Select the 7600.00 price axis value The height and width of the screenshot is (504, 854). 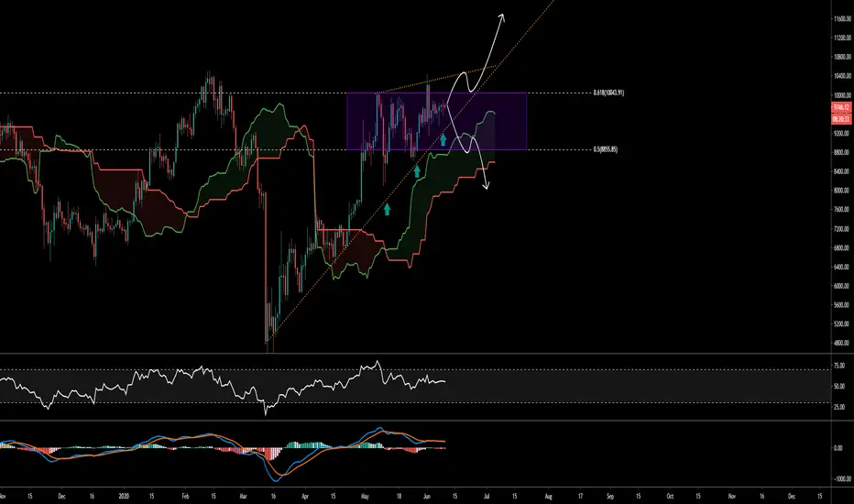tap(843, 210)
